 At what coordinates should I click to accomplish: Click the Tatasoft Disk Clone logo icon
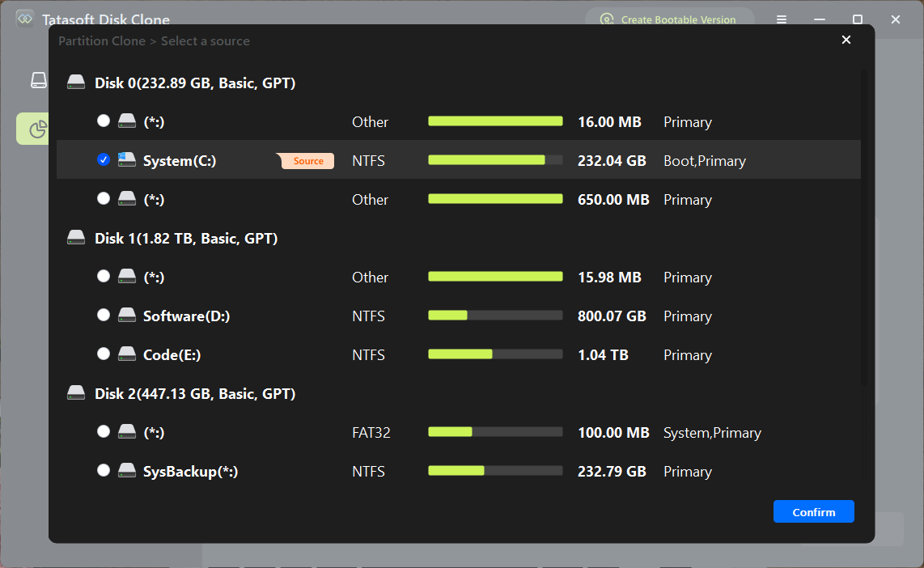[24, 17]
